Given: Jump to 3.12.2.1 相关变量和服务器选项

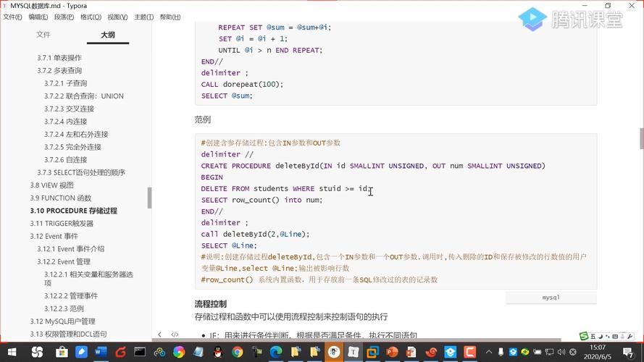Looking at the screenshot, I should pos(88,278).
